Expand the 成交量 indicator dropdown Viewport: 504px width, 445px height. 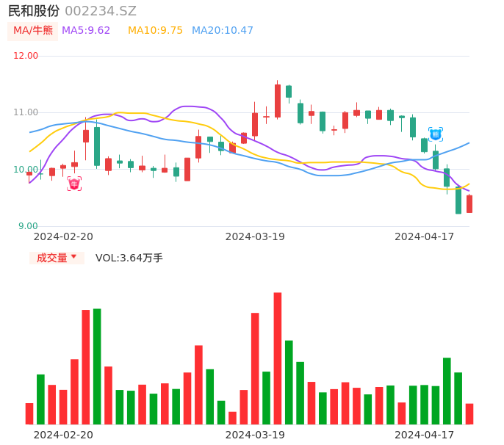tap(56, 258)
